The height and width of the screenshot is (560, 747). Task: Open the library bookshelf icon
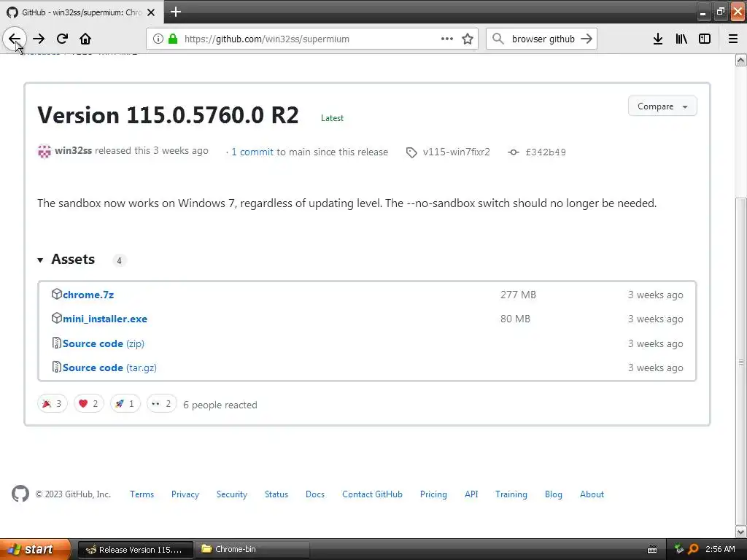click(x=681, y=39)
